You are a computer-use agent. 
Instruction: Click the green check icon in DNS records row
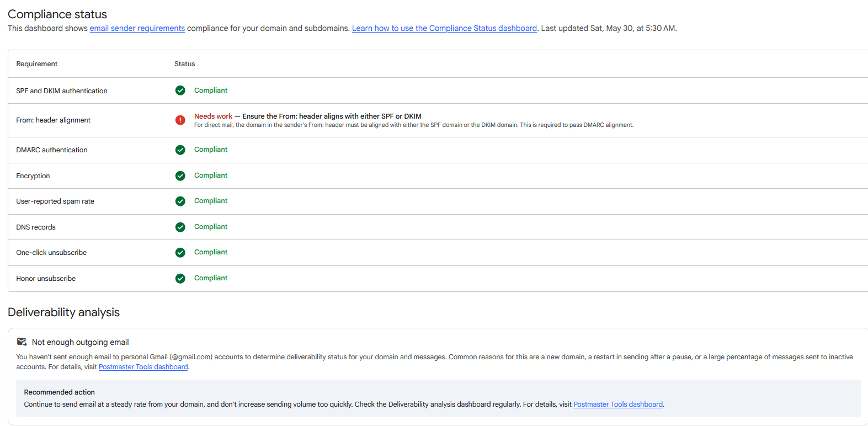pyautogui.click(x=180, y=227)
